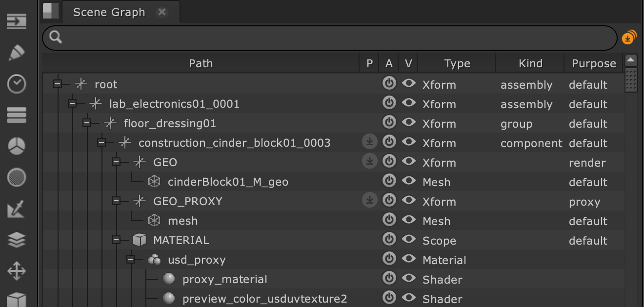The width and height of the screenshot is (644, 307).
Task: Collapse the usd_proxy material node
Action: click(x=131, y=259)
